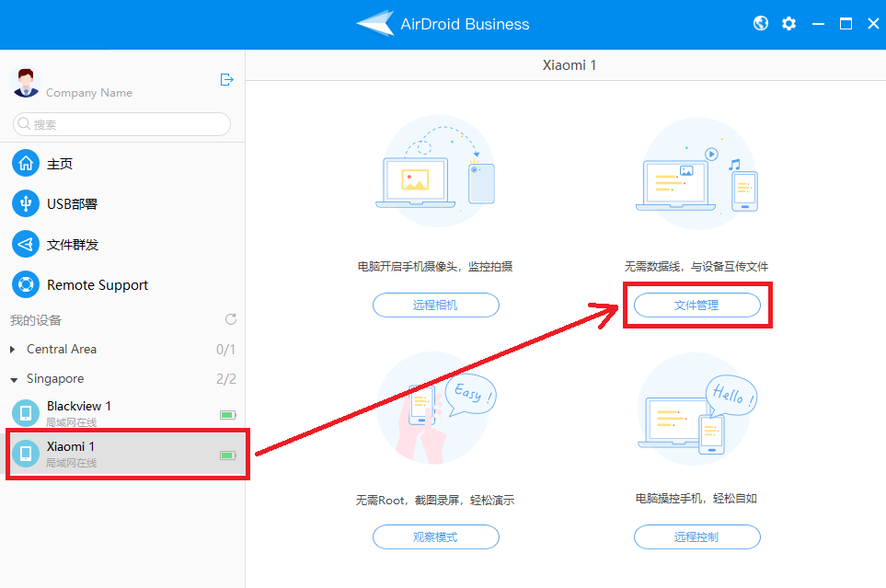Select the Singapore group name
This screenshot has height=588, width=886.
(55, 379)
